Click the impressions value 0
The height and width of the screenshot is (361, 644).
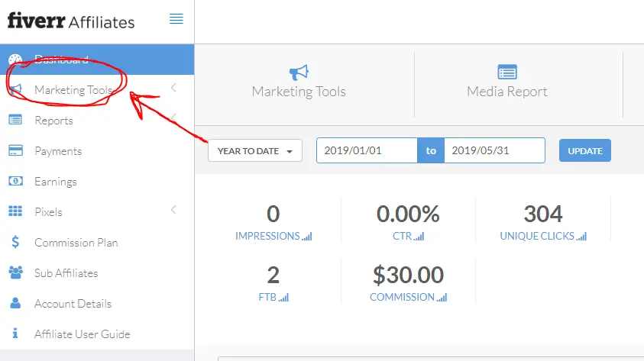tap(273, 214)
